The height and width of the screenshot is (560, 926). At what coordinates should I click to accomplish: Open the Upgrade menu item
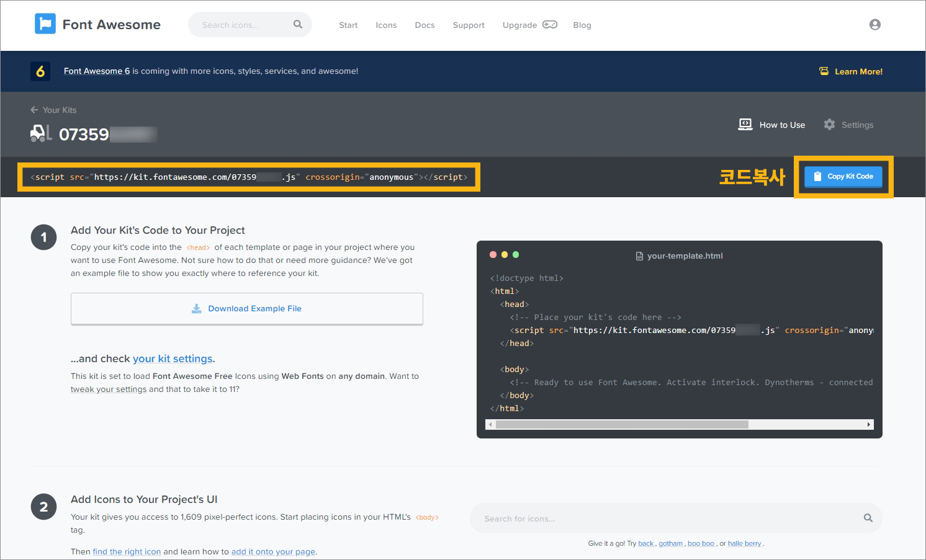520,25
